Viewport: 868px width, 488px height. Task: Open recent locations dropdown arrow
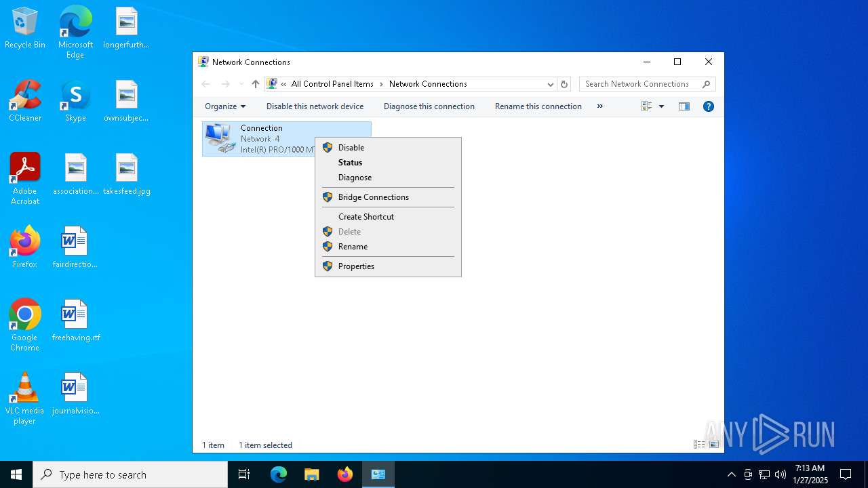(241, 84)
